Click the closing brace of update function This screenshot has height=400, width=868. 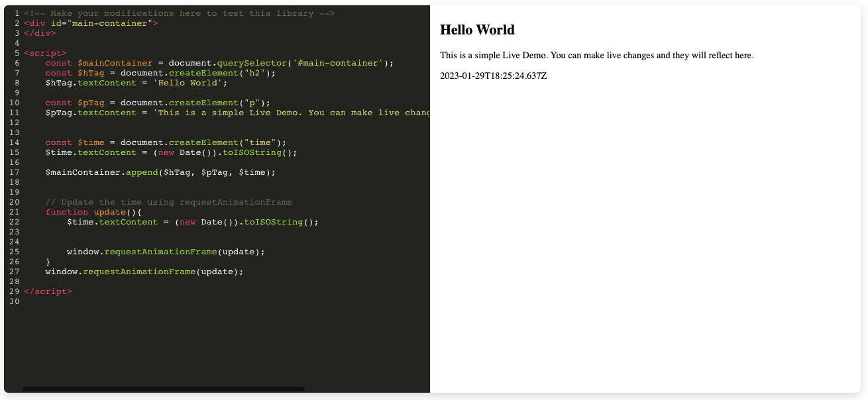click(x=48, y=262)
